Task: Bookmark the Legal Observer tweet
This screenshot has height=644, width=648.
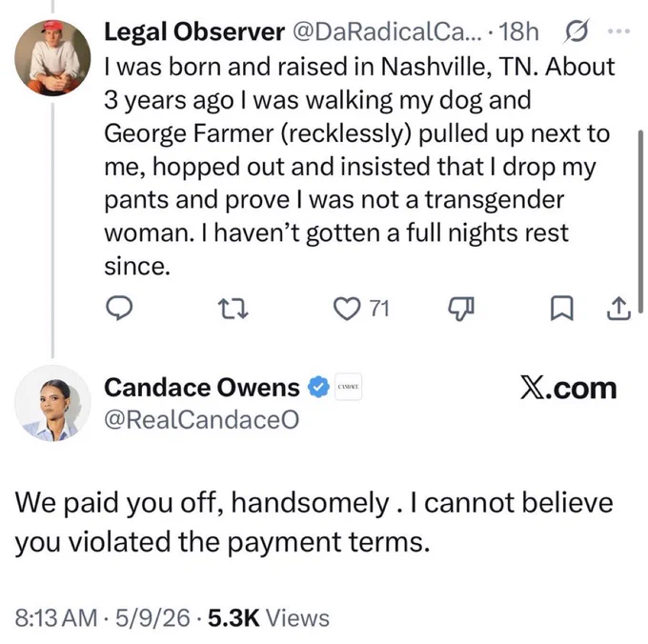Action: click(x=562, y=309)
